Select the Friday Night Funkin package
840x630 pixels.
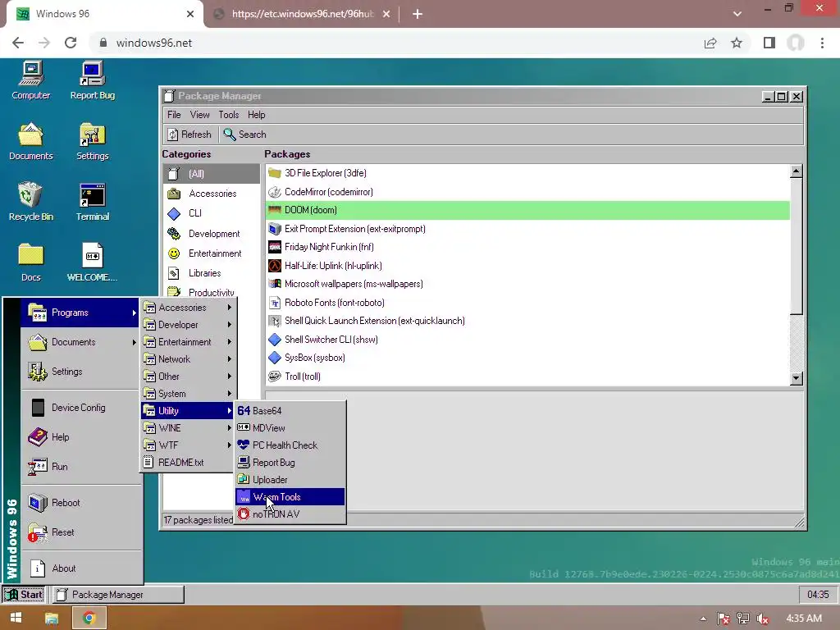pos(527,247)
